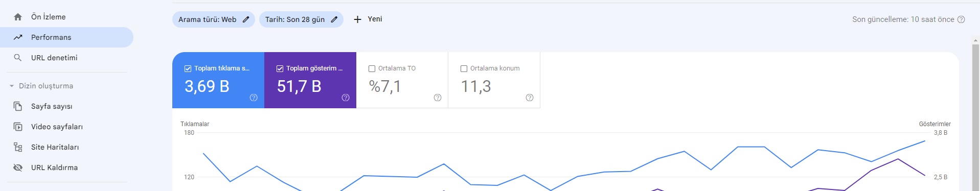Open help icon on Ortalama konum card

pos(530,98)
